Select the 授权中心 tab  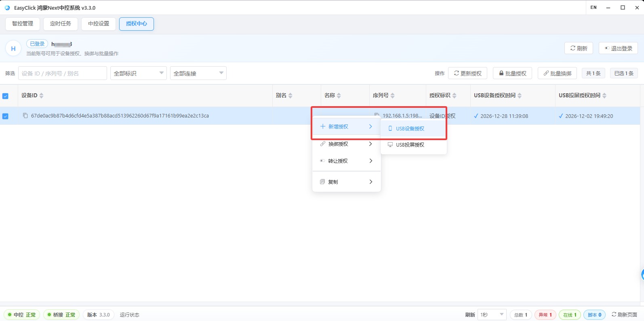(x=137, y=24)
